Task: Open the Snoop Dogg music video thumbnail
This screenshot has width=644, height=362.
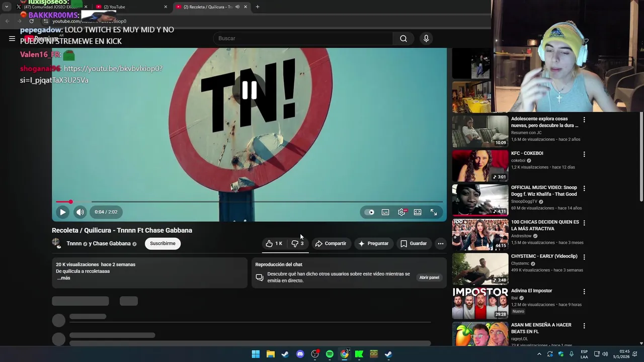Action: pyautogui.click(x=480, y=200)
